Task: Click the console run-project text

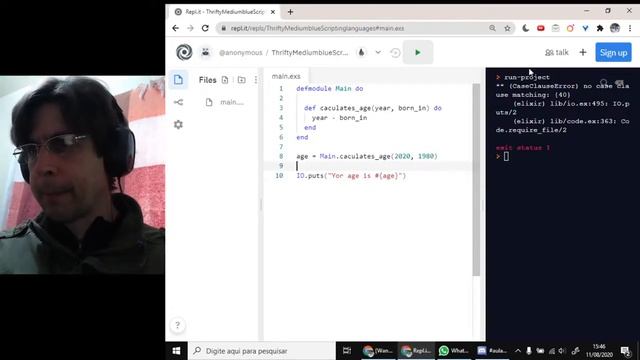Action: pyautogui.click(x=527, y=77)
